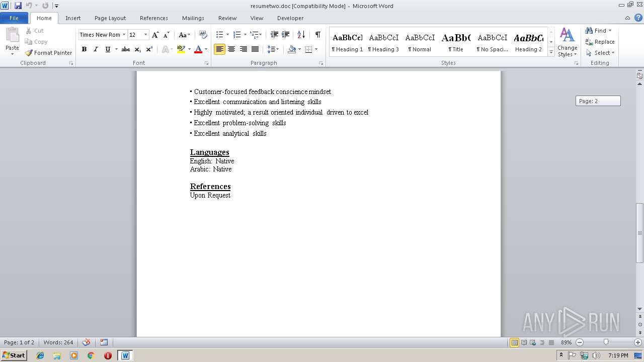Click the 89% zoom level
This screenshot has width=644, height=362.
pos(567,342)
